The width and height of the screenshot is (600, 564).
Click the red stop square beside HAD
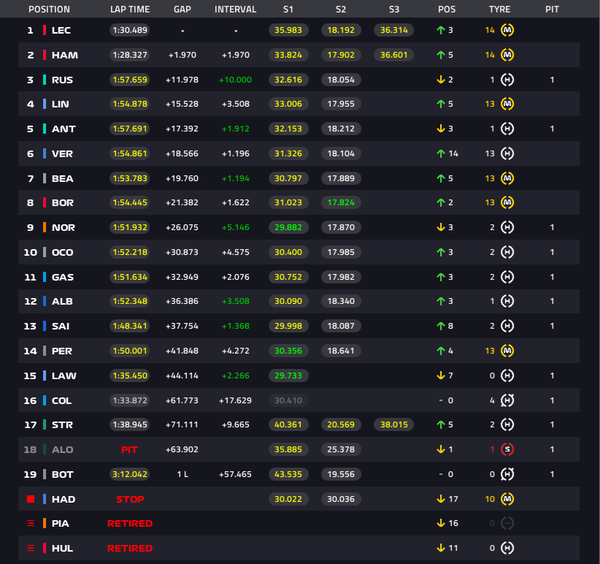[31, 499]
